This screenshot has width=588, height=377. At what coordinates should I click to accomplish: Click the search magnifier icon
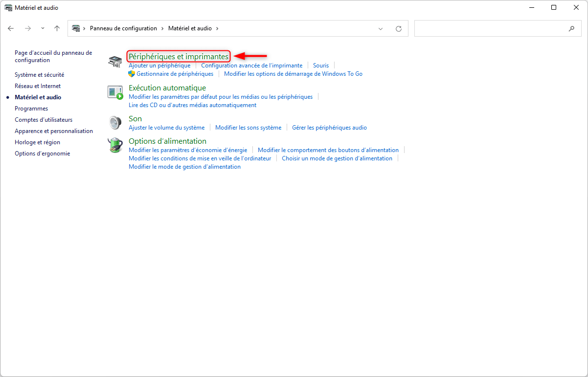coord(571,29)
